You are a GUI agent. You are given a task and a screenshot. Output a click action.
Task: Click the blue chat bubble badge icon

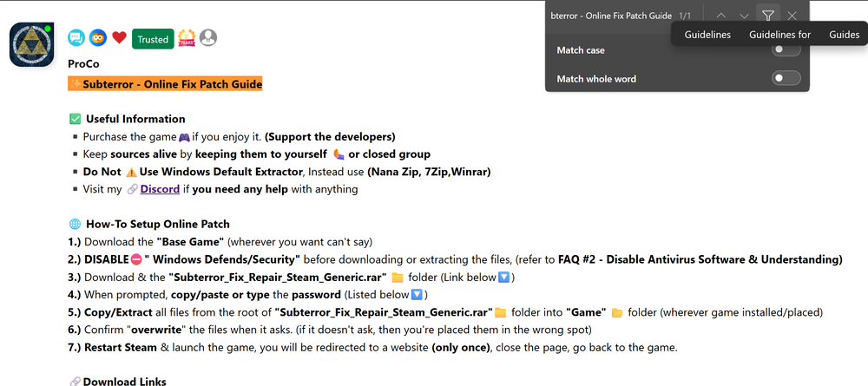(x=76, y=38)
